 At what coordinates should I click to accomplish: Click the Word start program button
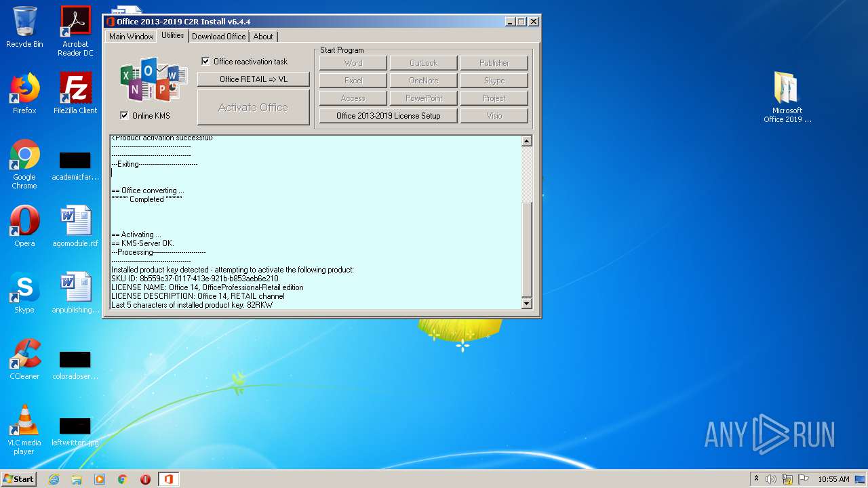(x=353, y=63)
